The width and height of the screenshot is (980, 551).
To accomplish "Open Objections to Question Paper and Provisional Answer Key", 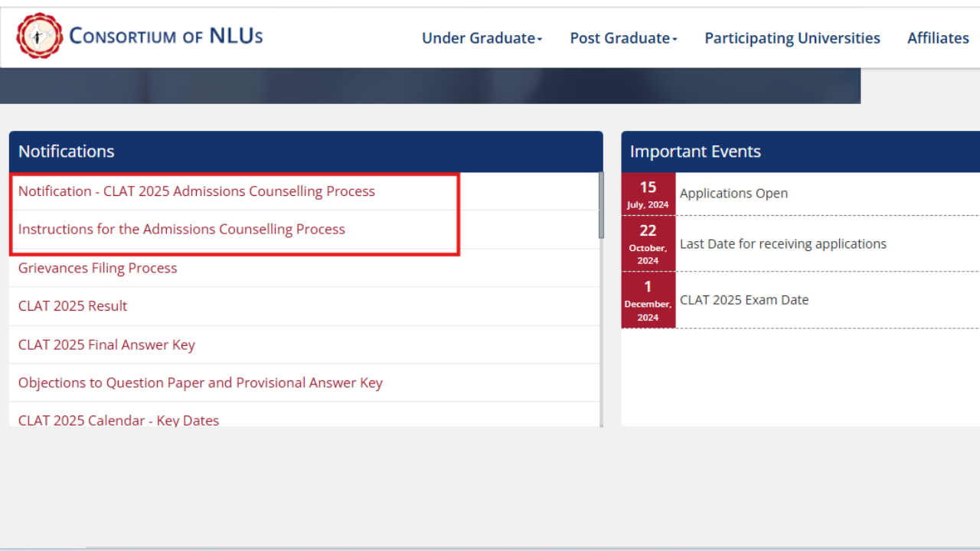I will point(200,382).
